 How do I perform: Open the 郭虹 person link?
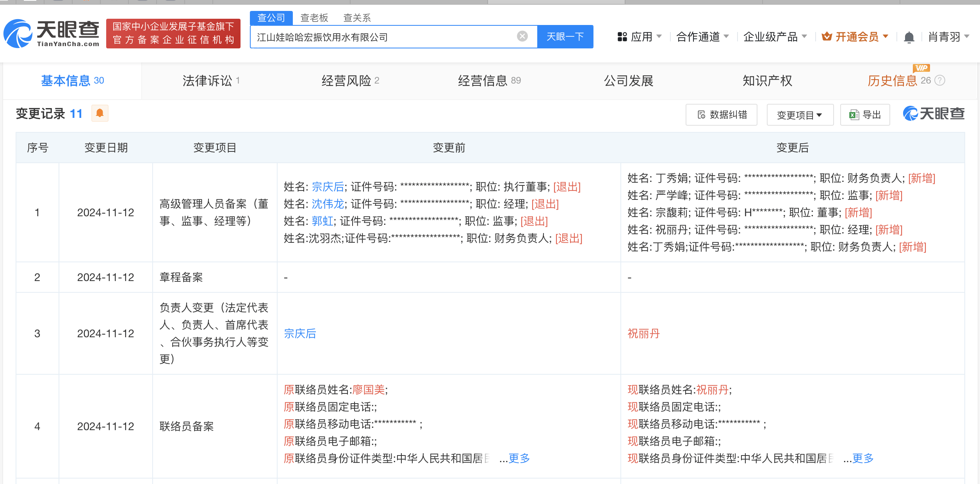(x=323, y=221)
